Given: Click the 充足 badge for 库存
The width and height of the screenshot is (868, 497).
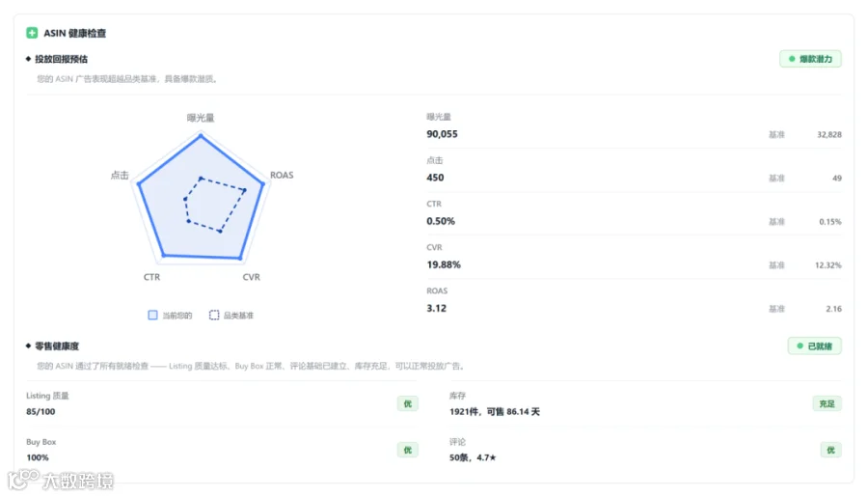Looking at the screenshot, I should (x=827, y=404).
